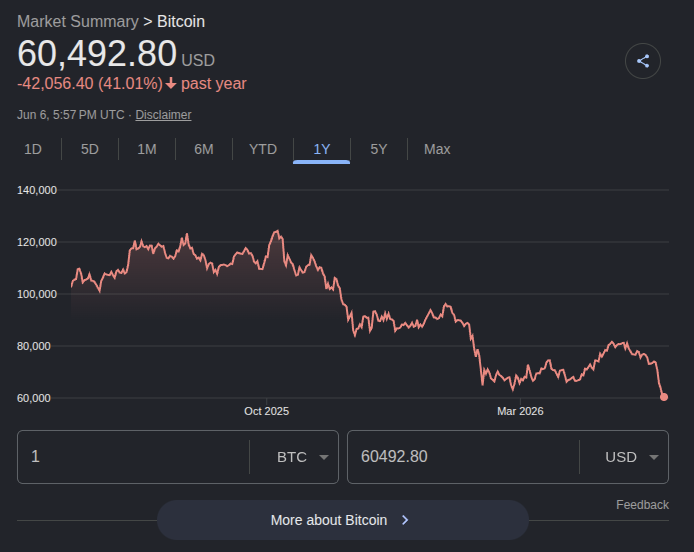Viewport: 694px width, 552px height.
Task: Switch chart to 5D range
Action: click(90, 149)
